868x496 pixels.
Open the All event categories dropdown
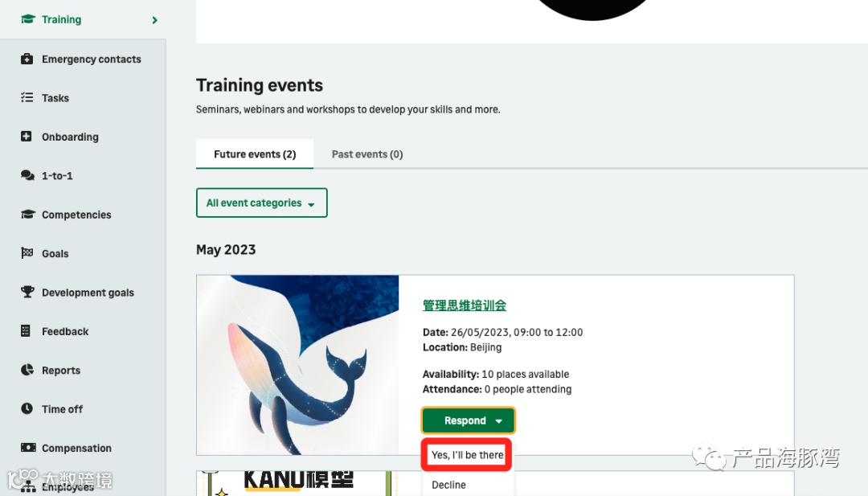pyautogui.click(x=261, y=203)
